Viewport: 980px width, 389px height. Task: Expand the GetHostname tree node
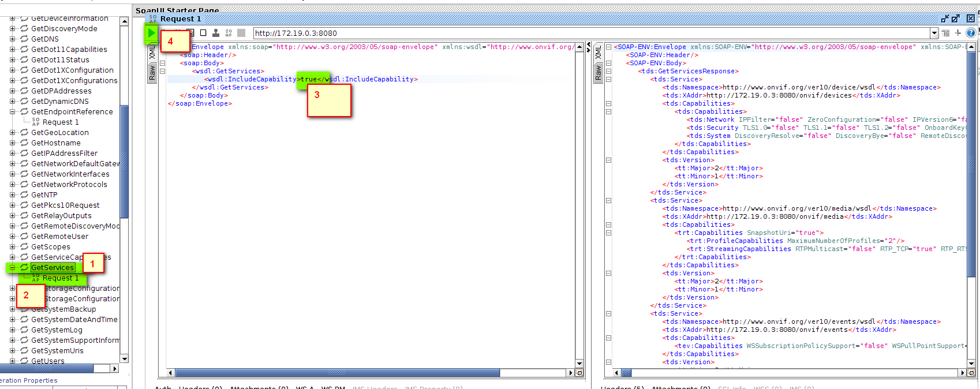point(12,143)
